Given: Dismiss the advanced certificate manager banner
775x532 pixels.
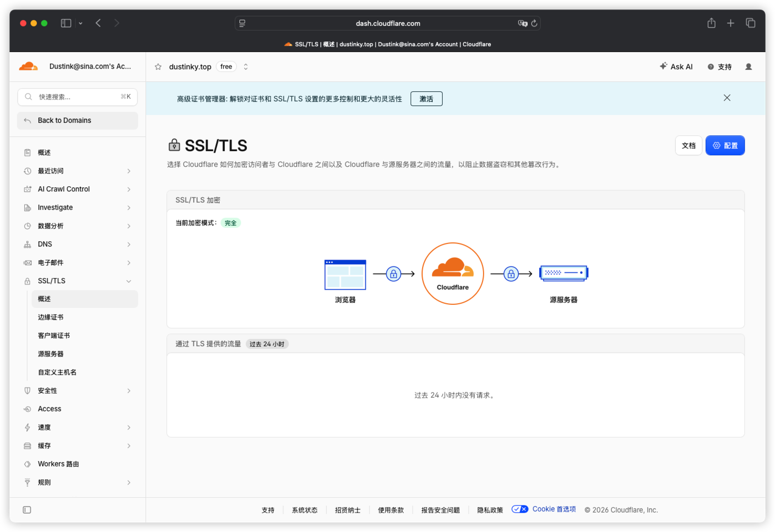Looking at the screenshot, I should click(727, 98).
